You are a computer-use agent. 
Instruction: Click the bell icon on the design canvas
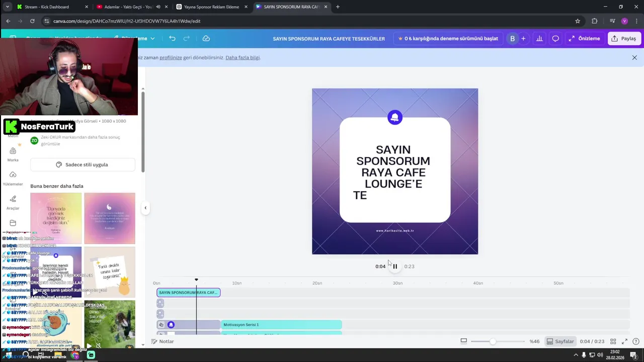(x=395, y=118)
